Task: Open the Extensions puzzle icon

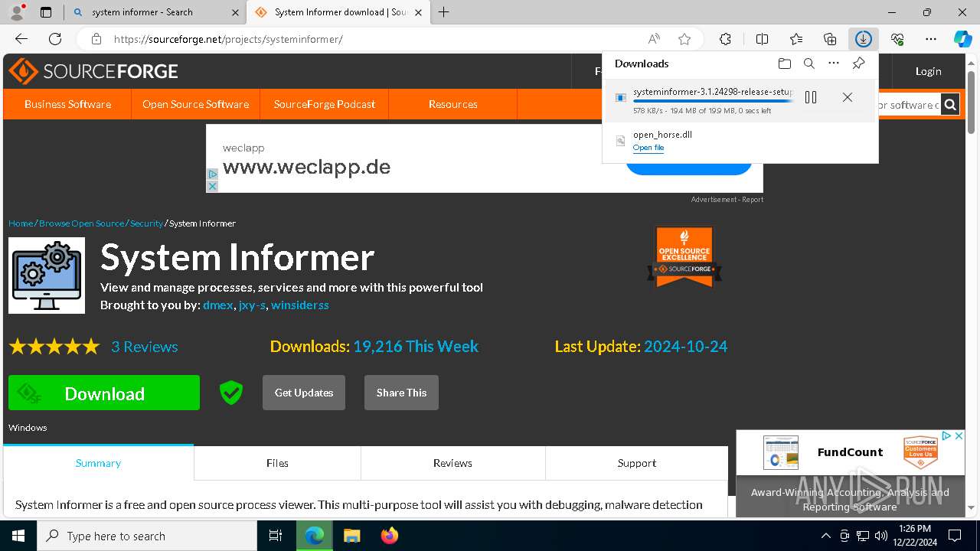Action: [x=725, y=39]
